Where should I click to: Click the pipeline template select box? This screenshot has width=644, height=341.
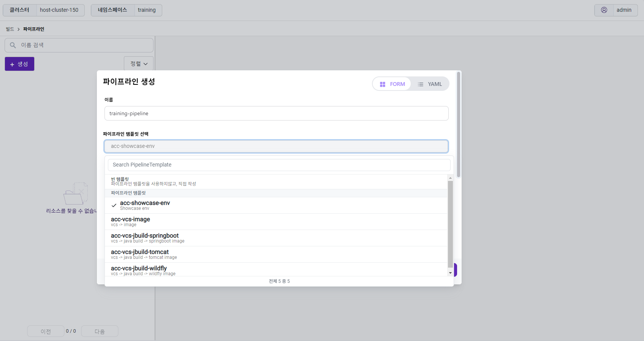(x=276, y=146)
